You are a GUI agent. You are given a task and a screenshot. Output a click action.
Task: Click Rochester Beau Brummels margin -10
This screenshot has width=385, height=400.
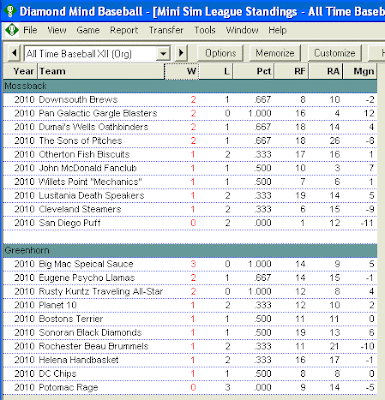[367, 346]
